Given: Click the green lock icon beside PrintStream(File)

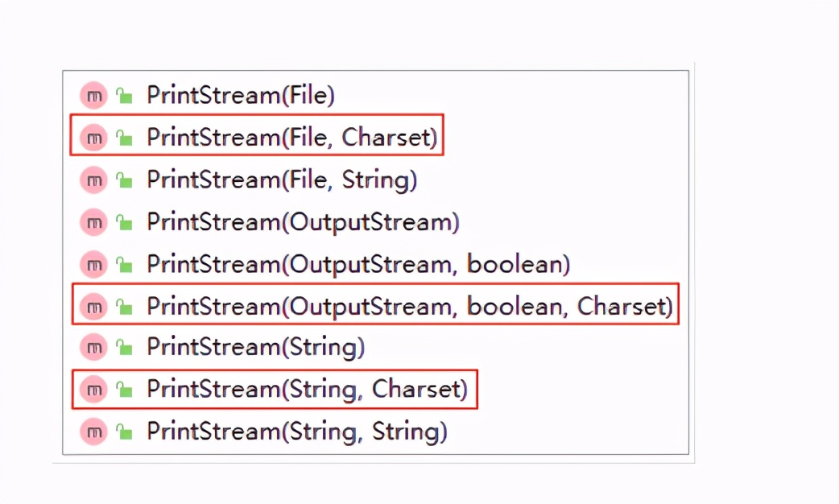Looking at the screenshot, I should tap(124, 96).
